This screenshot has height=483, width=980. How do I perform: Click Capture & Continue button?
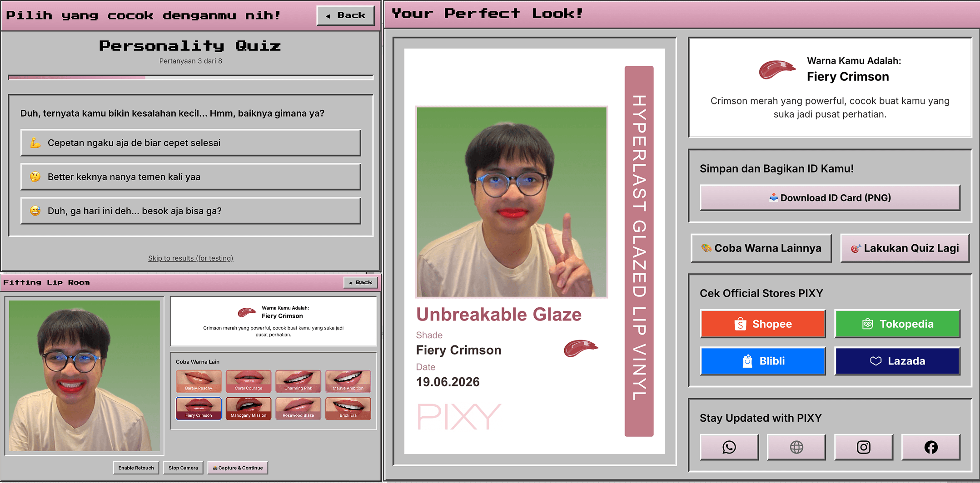coord(238,468)
